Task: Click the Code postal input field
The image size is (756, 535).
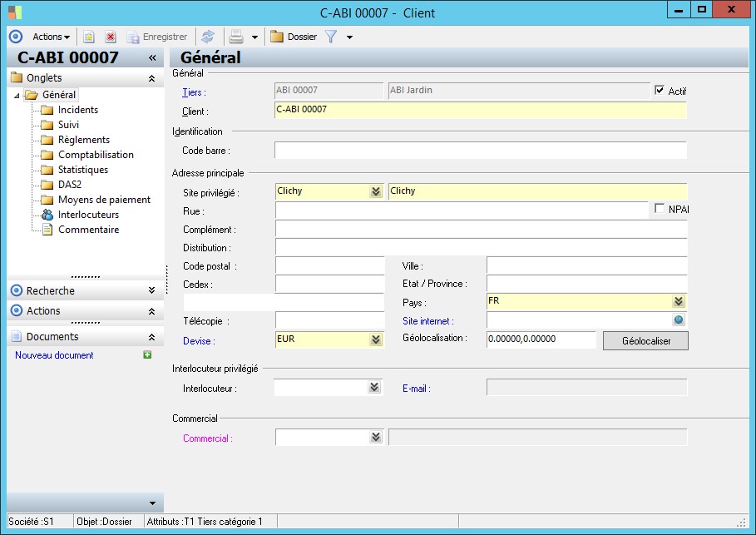Action: tap(329, 265)
